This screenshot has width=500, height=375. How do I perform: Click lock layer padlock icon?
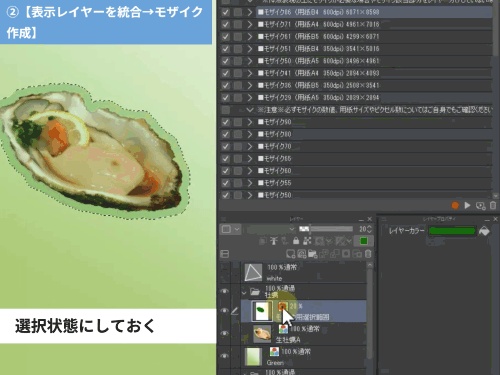[296, 241]
